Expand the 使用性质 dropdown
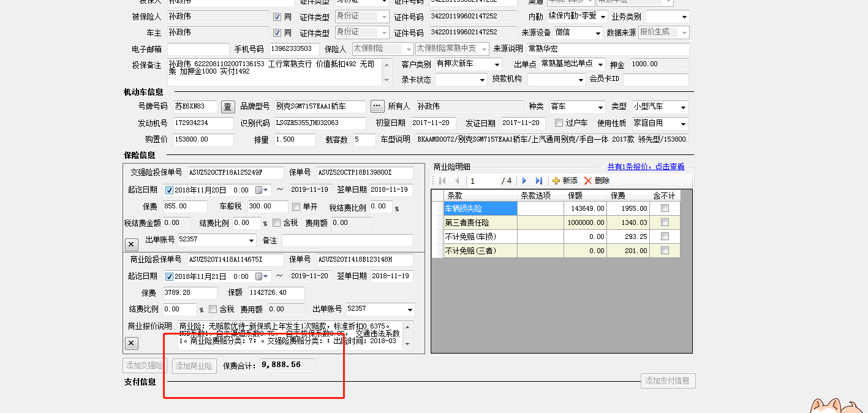 tap(683, 124)
